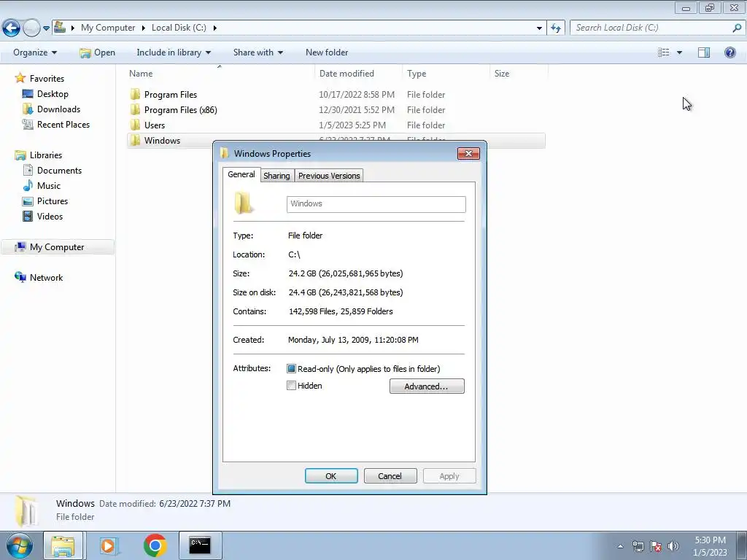Click the folder name field in Properties

click(x=376, y=204)
